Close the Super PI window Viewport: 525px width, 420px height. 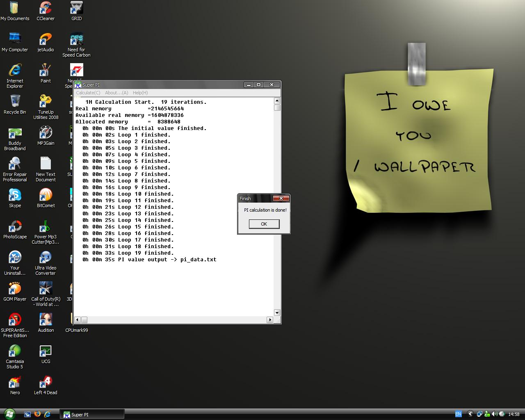[272, 84]
